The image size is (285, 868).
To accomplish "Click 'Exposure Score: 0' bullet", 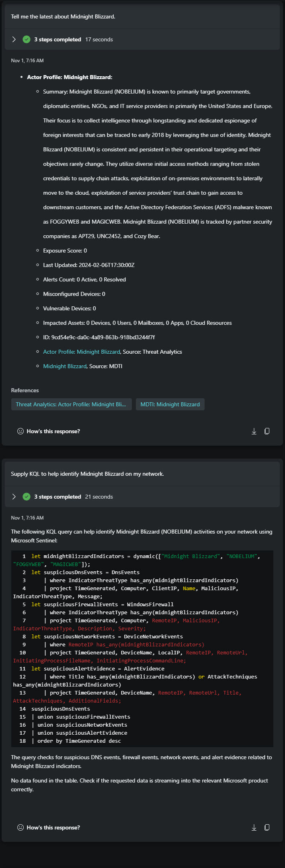I will [65, 251].
